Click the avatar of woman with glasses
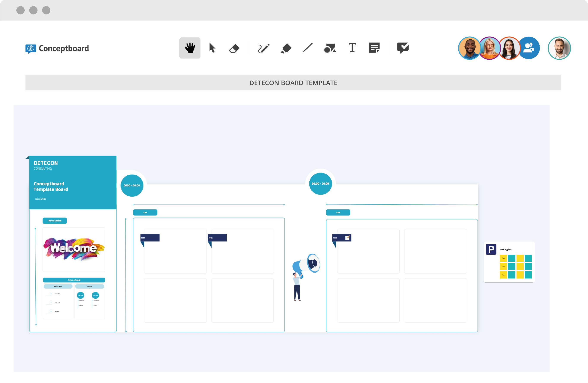 pos(489,48)
